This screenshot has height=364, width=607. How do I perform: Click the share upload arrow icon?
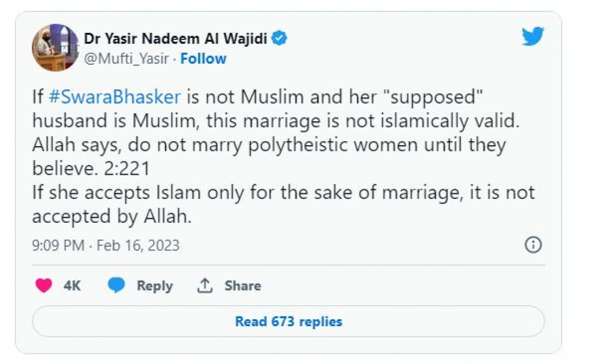click(204, 285)
